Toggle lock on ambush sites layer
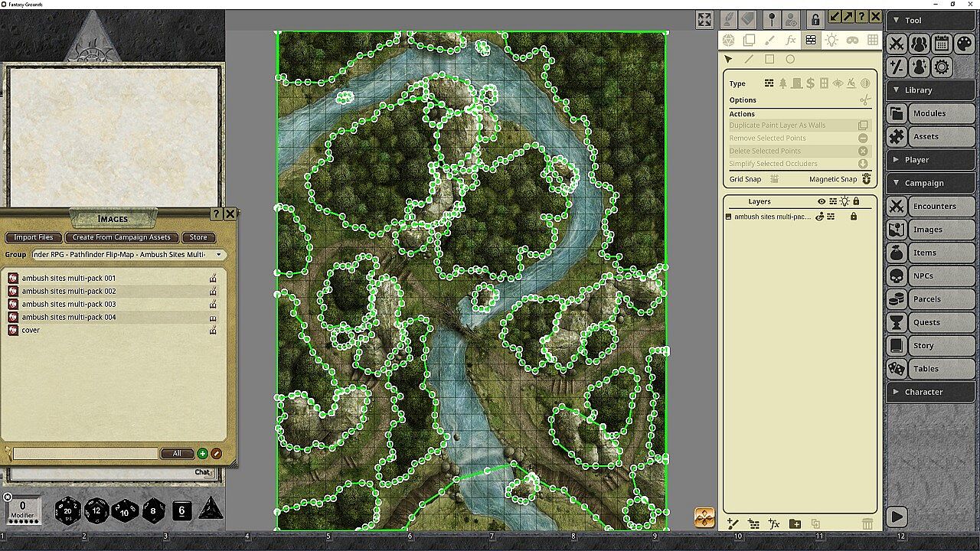 coord(854,217)
